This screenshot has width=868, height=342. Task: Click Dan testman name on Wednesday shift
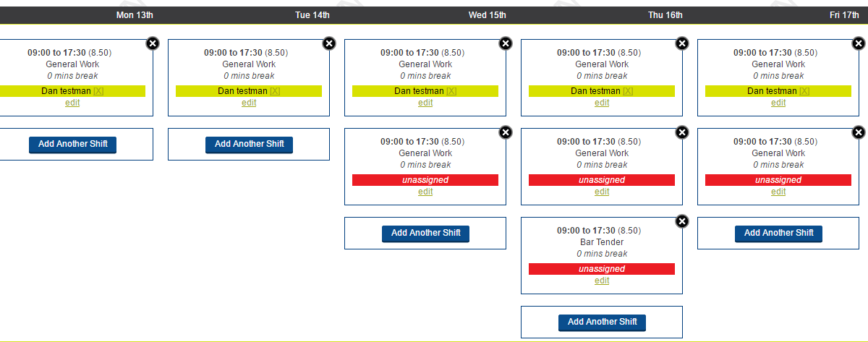tap(420, 91)
